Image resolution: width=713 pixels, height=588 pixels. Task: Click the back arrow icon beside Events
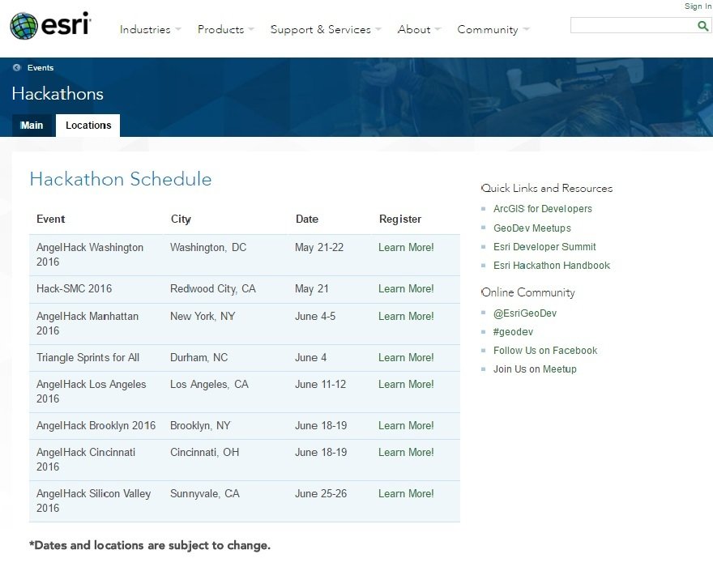click(x=17, y=68)
